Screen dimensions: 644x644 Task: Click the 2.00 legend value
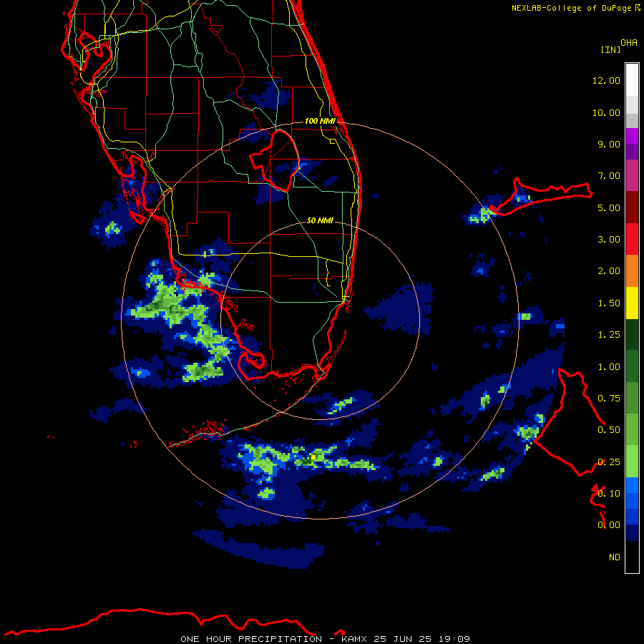coord(609,271)
